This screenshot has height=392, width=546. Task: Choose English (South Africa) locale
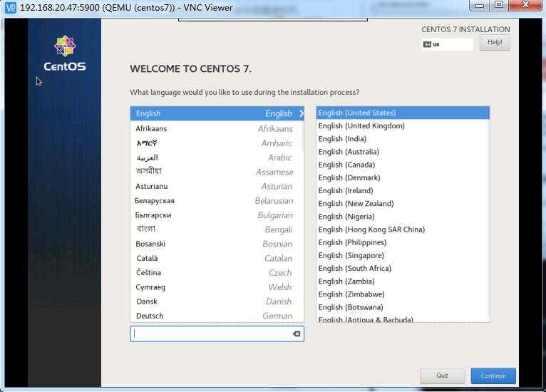[x=403, y=269]
